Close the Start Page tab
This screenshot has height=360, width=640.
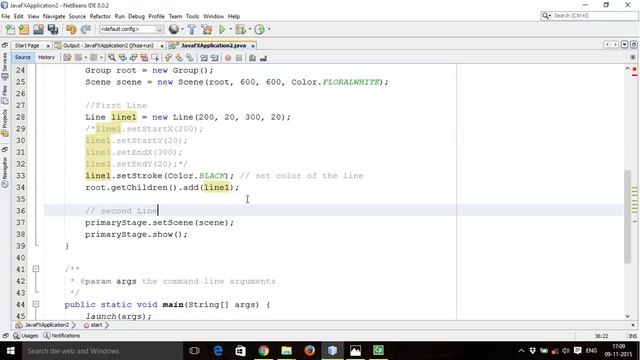click(x=48, y=46)
